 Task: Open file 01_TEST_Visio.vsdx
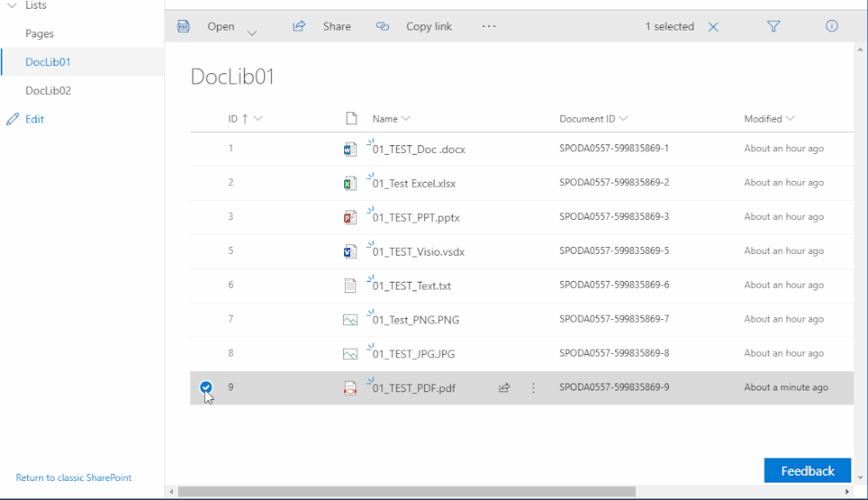(419, 252)
